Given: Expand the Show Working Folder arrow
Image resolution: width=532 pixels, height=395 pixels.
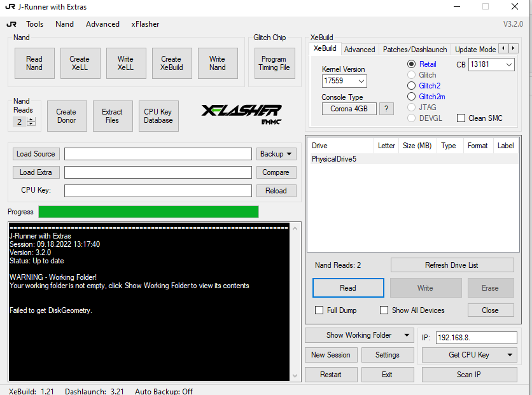Looking at the screenshot, I should (x=407, y=335).
